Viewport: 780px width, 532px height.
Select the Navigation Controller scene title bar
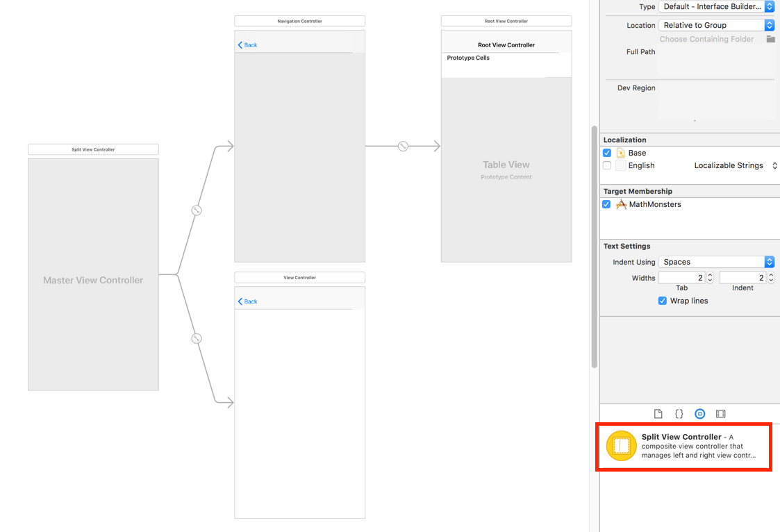[299, 21]
